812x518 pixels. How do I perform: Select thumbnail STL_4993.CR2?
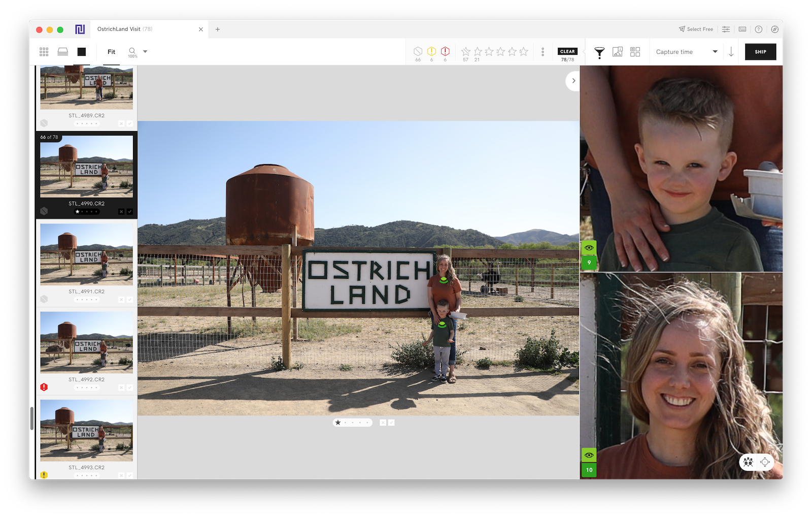[x=87, y=430]
